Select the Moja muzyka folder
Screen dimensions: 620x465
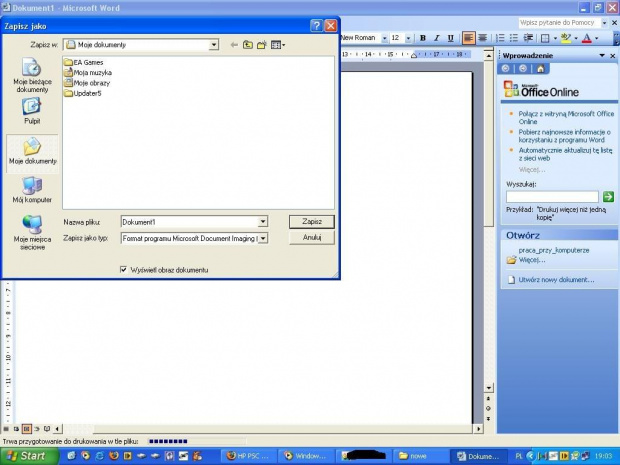[88, 72]
